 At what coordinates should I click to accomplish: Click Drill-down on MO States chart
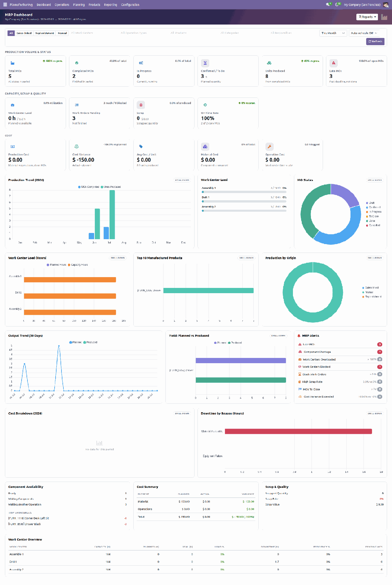tap(375, 180)
